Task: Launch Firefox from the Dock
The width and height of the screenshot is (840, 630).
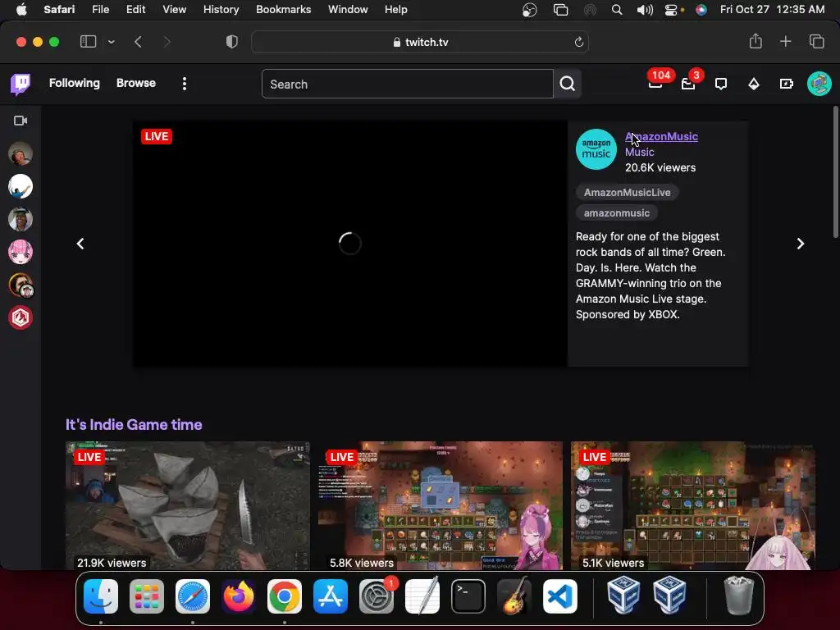Action: (239, 596)
